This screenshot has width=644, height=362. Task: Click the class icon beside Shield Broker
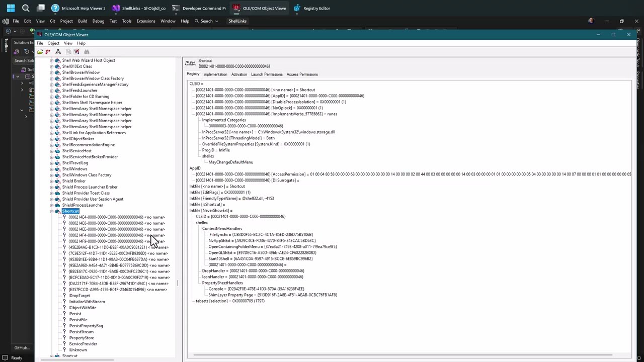(58, 181)
